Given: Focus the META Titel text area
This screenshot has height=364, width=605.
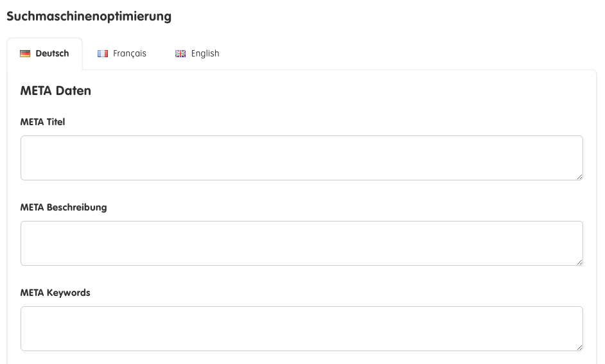Looking at the screenshot, I should [302, 158].
